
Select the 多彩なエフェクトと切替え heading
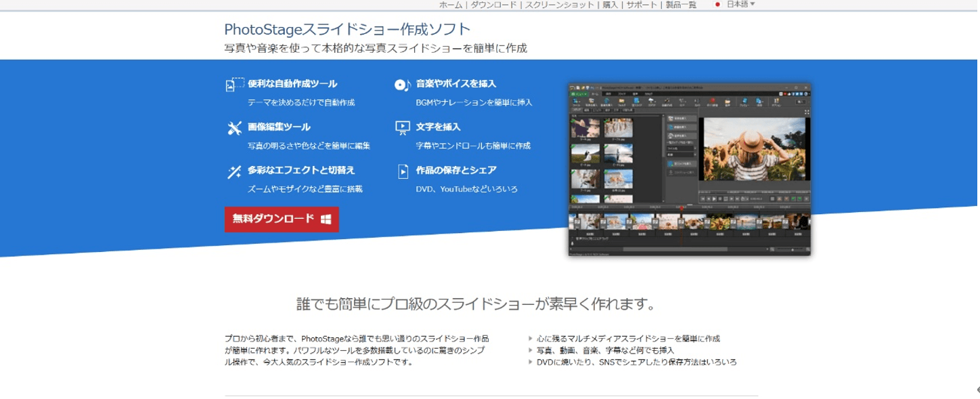(x=301, y=170)
